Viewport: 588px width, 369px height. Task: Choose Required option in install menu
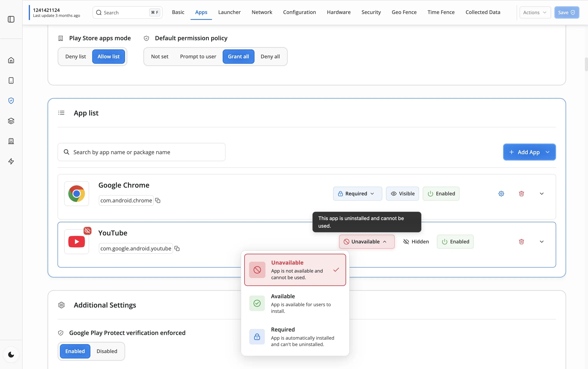[x=295, y=337]
